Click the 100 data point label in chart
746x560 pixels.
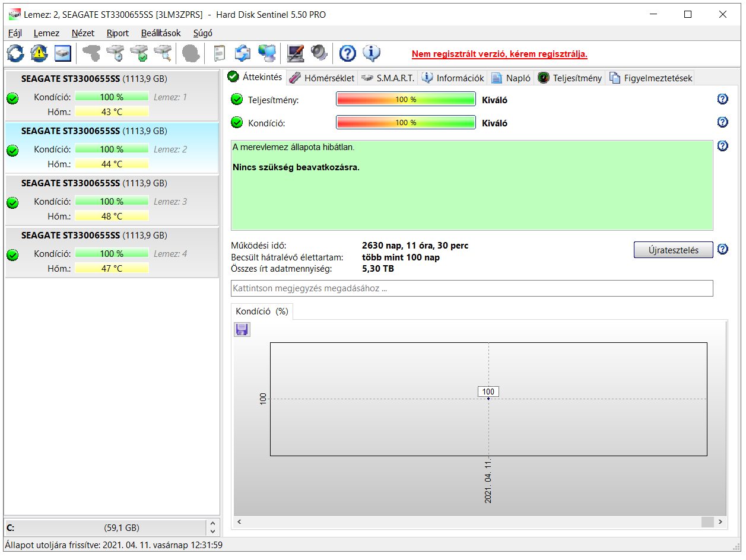coord(488,392)
